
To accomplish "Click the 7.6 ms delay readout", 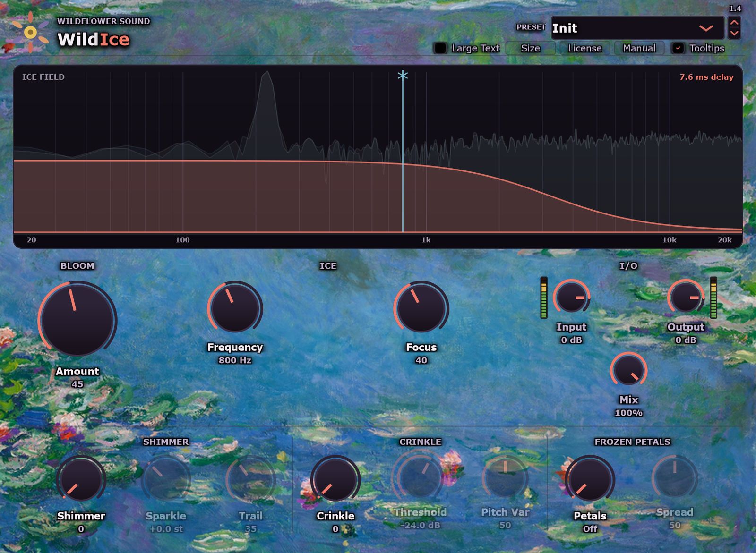I will (x=706, y=77).
